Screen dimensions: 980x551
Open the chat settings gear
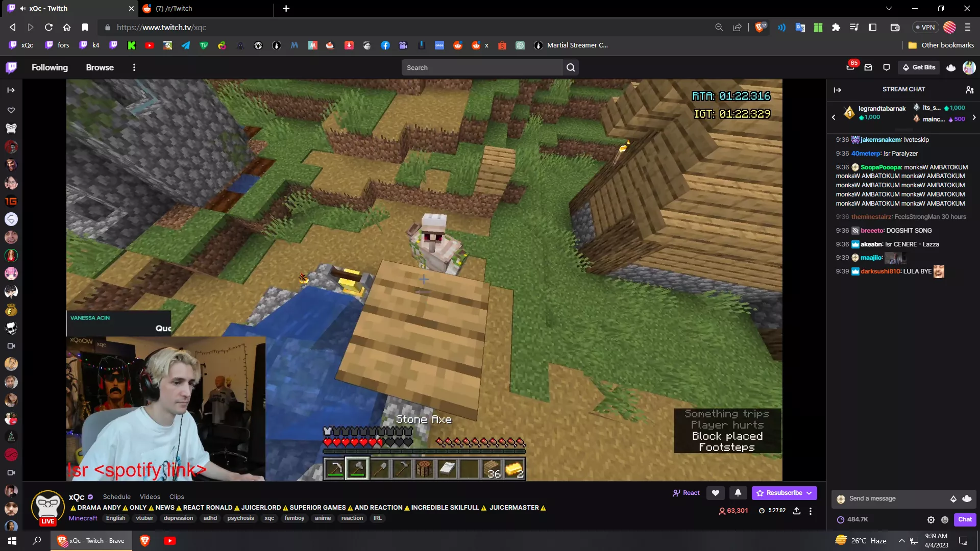931,519
